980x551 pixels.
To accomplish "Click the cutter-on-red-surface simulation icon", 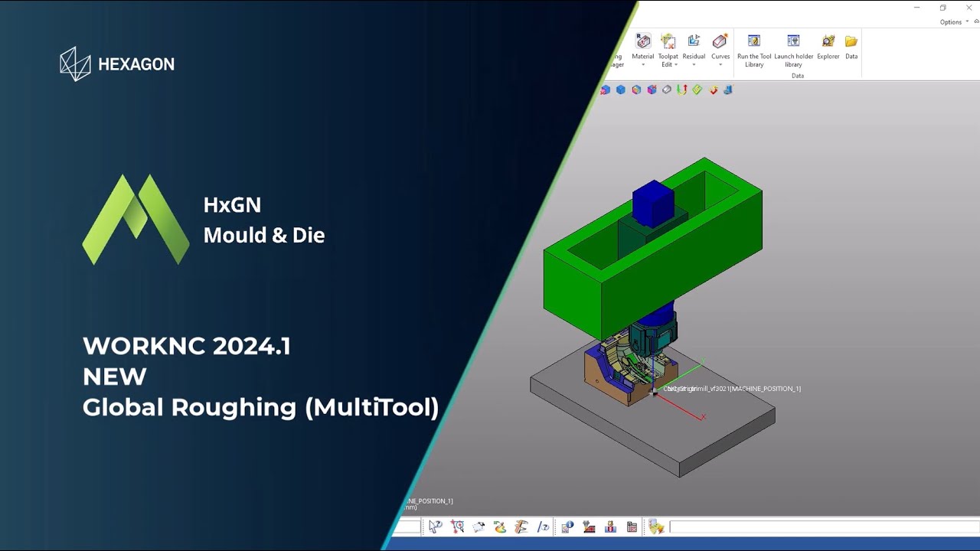I will pos(589,527).
